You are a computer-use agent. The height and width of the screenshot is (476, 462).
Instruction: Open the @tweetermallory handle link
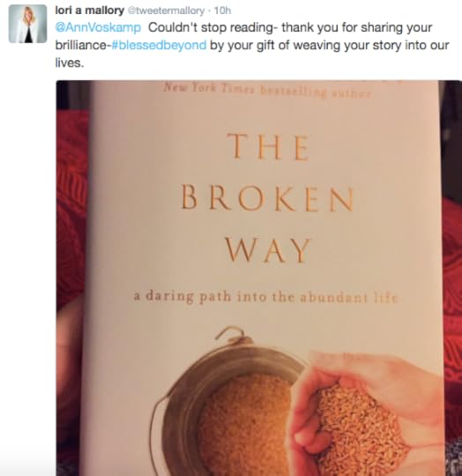coord(166,11)
